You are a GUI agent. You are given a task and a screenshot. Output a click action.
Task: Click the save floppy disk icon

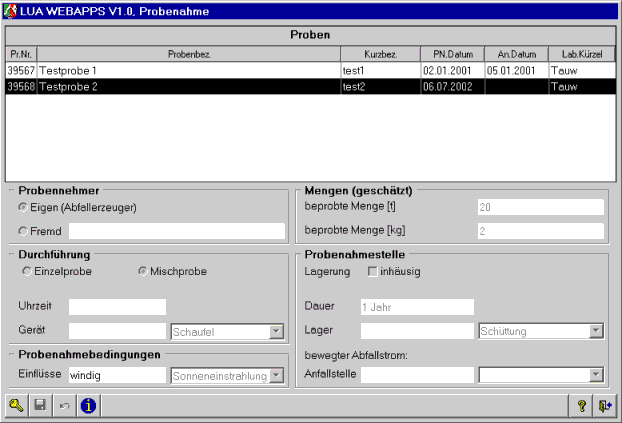40,405
